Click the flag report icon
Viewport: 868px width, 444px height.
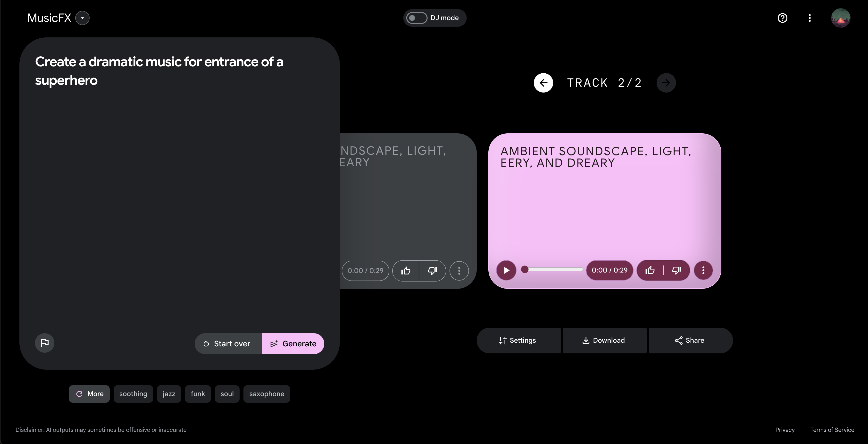pos(45,343)
